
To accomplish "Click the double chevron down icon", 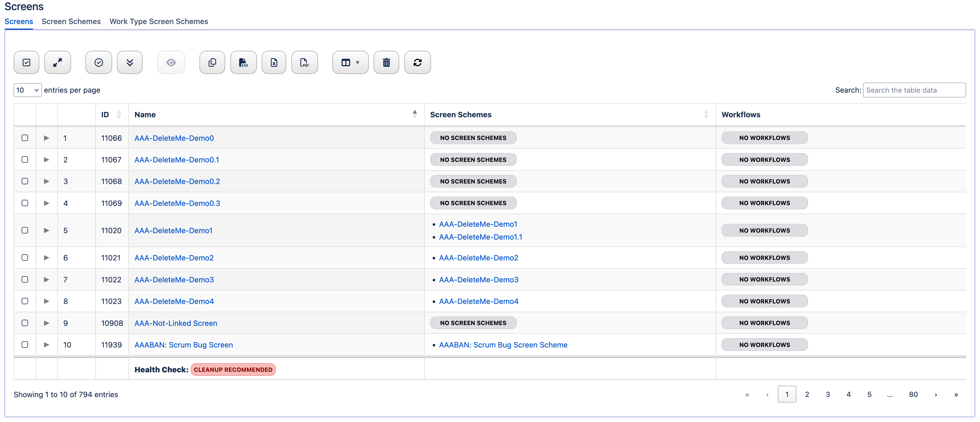I will click(129, 62).
